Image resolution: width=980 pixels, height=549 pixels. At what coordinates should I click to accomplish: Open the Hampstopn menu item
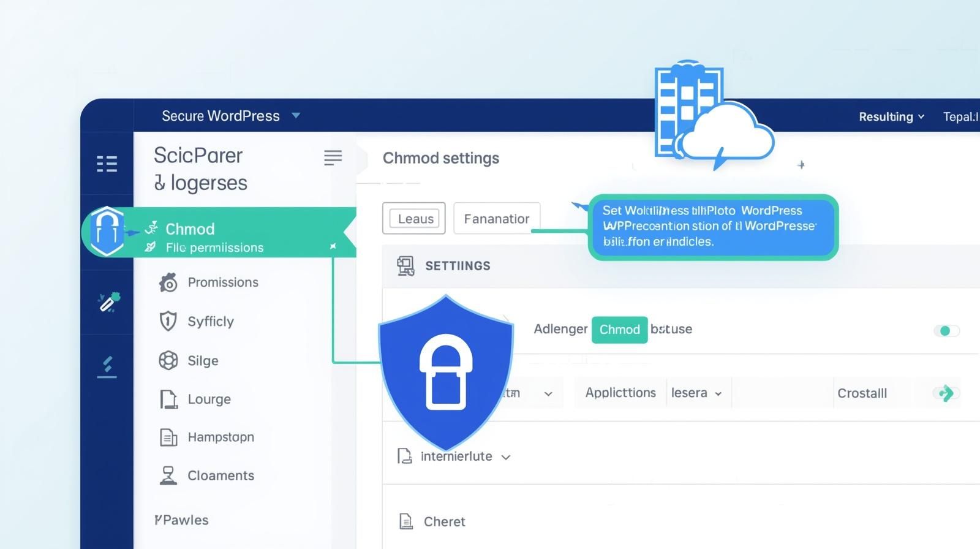tap(221, 437)
